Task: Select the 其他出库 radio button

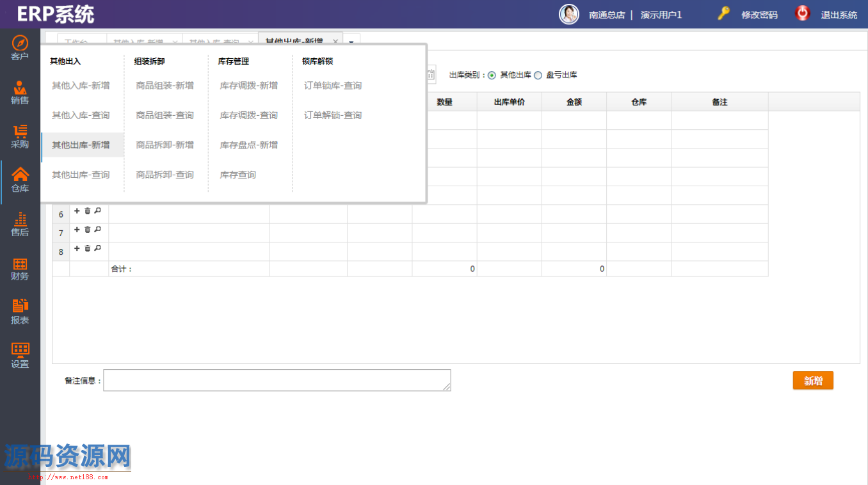Action: [492, 76]
